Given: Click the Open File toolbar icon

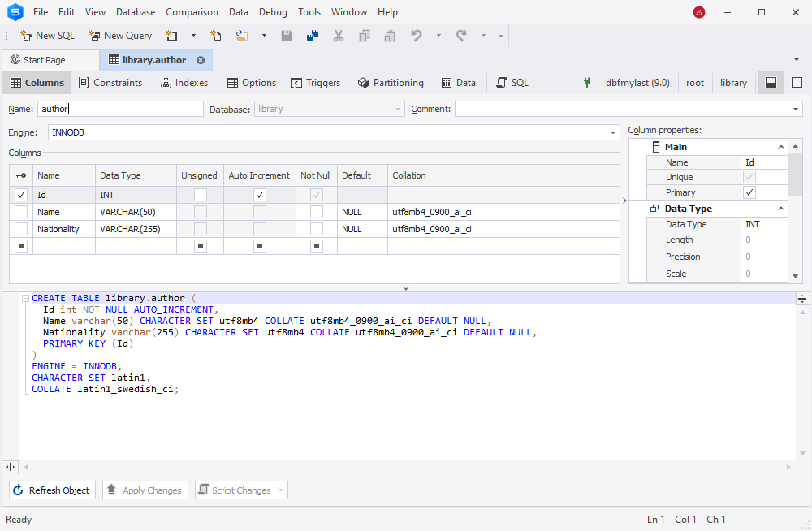Looking at the screenshot, I should (x=240, y=36).
